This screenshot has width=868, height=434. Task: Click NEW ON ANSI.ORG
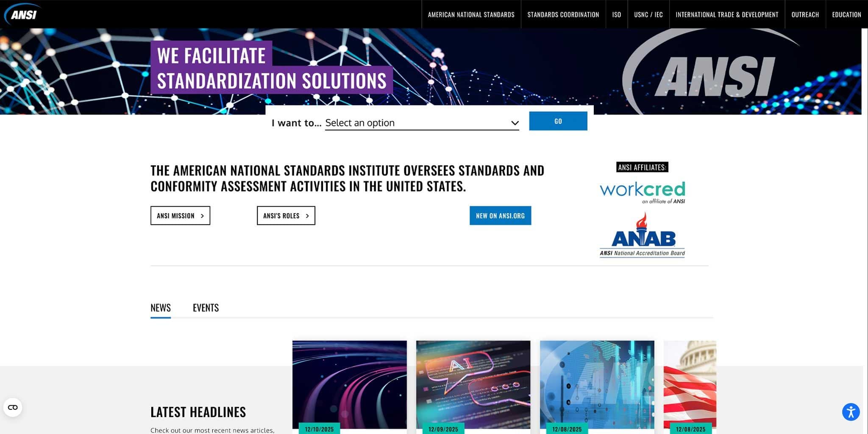pos(500,215)
